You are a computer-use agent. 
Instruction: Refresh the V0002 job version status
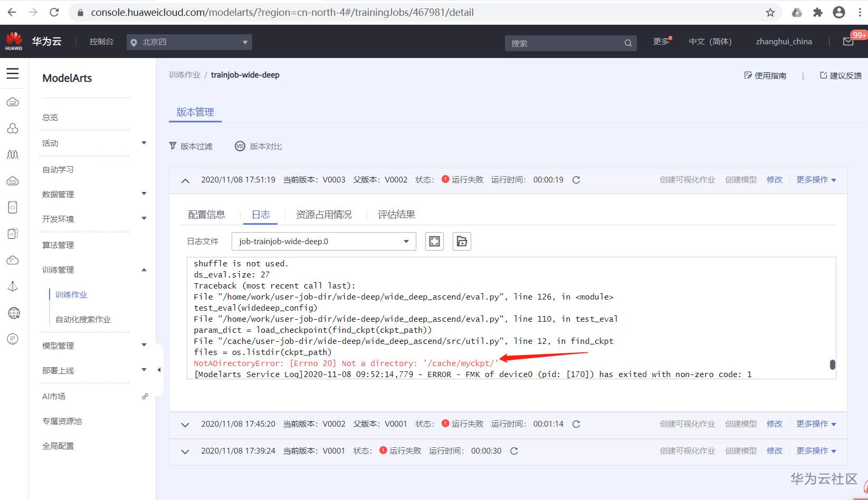576,424
